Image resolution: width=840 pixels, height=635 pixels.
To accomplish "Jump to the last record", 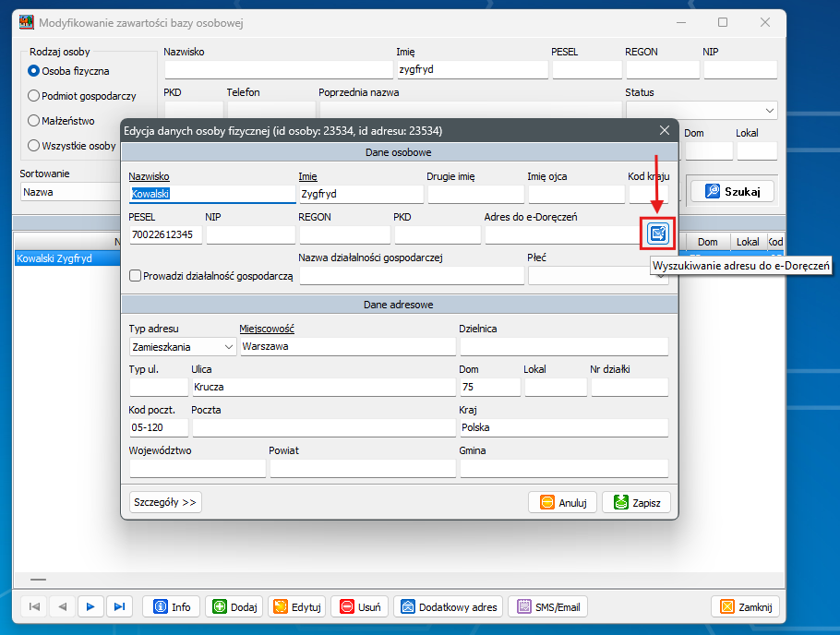I will pyautogui.click(x=119, y=606).
